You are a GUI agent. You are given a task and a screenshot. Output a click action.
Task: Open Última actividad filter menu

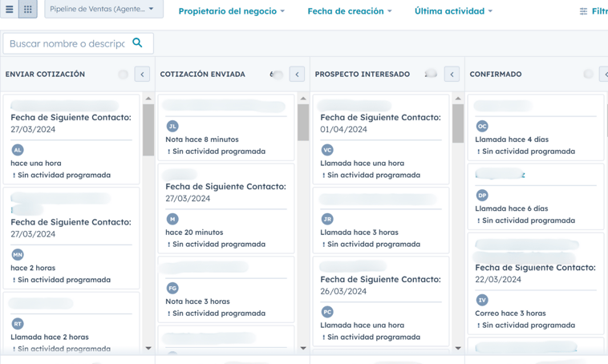click(x=453, y=11)
